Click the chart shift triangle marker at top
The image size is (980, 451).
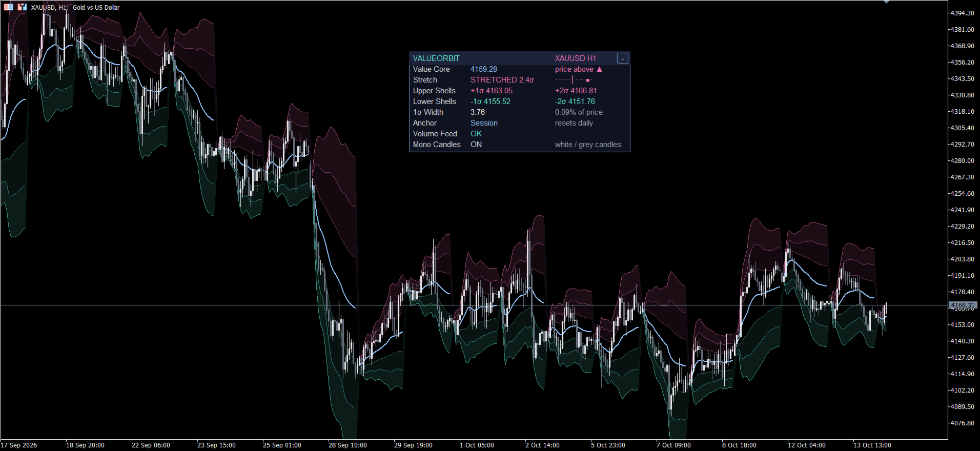886,2
